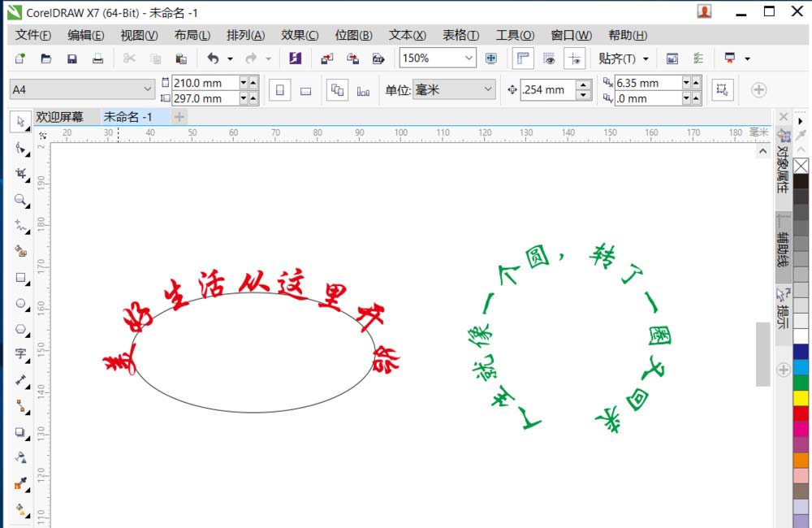Select the Rectangle tool
Screen dimensions: 812x528
pyautogui.click(x=20, y=278)
